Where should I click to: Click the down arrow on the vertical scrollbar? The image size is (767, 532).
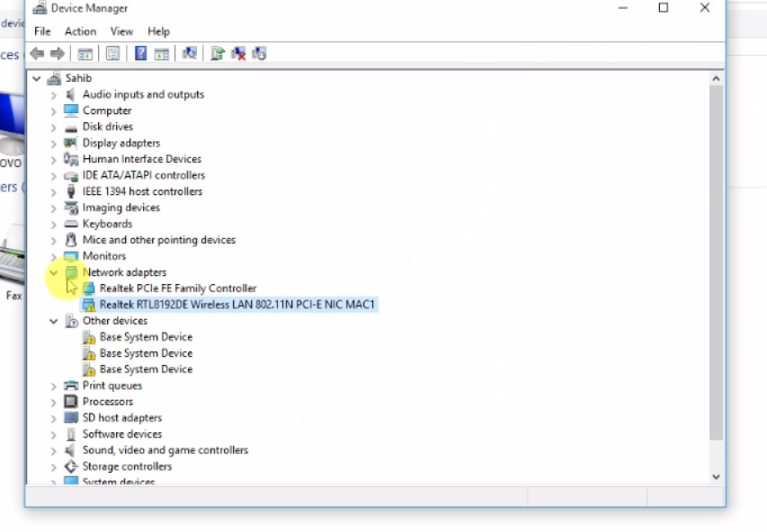[x=716, y=476]
